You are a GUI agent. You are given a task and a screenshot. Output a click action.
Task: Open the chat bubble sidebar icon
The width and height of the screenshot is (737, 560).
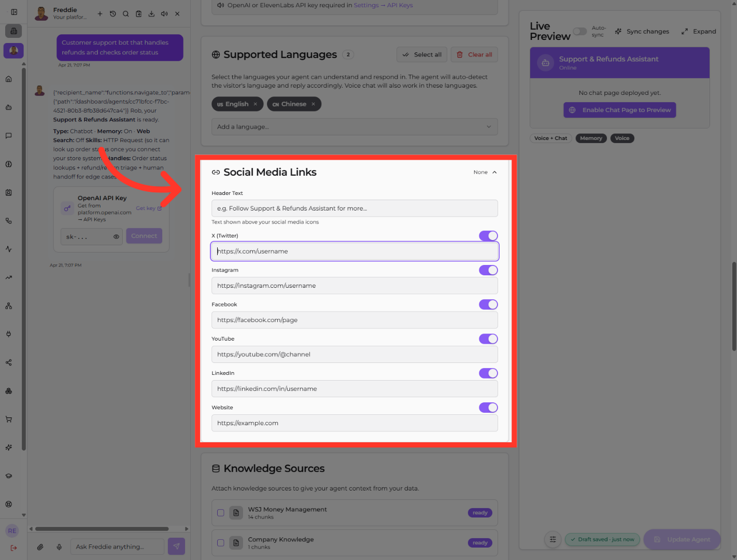(9, 136)
